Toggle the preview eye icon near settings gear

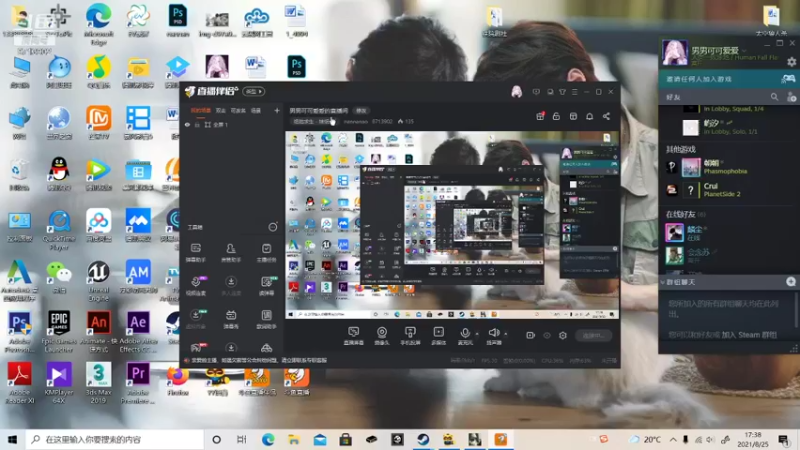[547, 335]
